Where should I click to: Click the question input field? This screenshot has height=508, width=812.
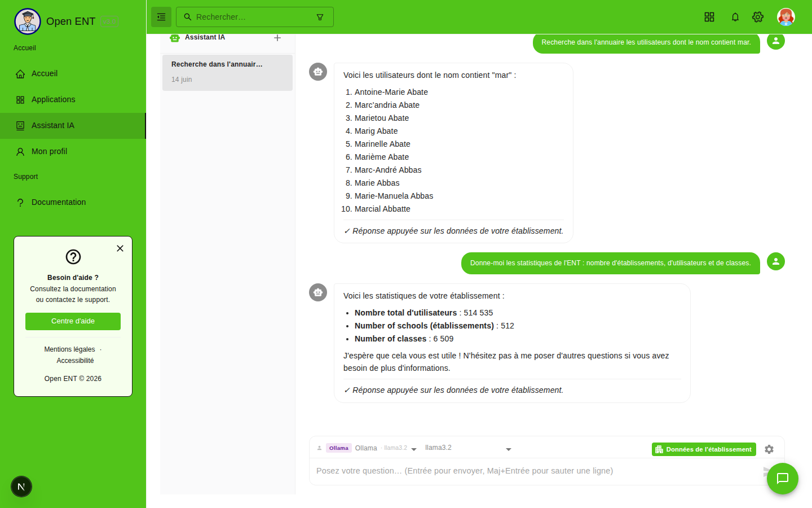tap(536, 471)
